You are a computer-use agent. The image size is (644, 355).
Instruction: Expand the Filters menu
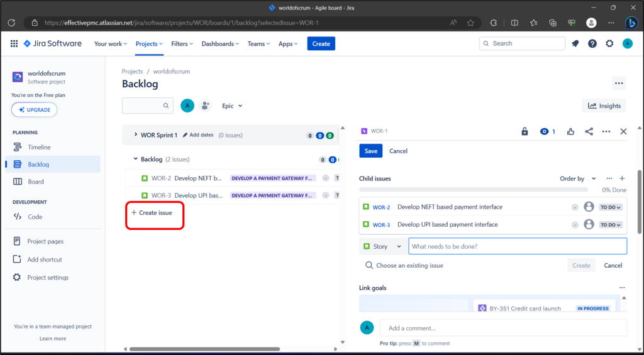point(182,43)
